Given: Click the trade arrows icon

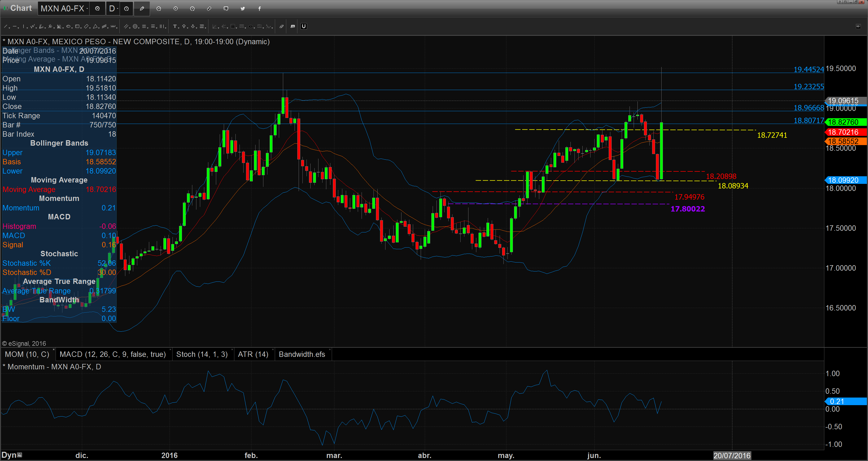Looking at the screenshot, I should 209,9.
